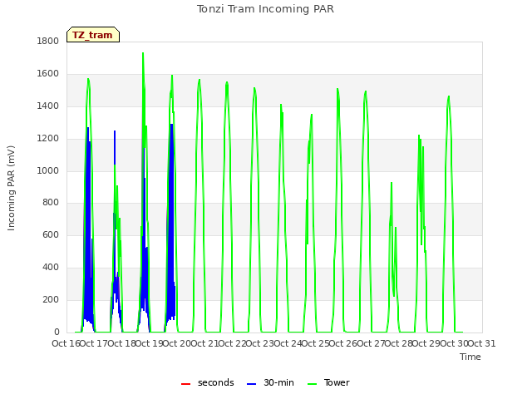532x399 pixels.
Task: Select the '30-min' legend label
Action: pos(278,382)
